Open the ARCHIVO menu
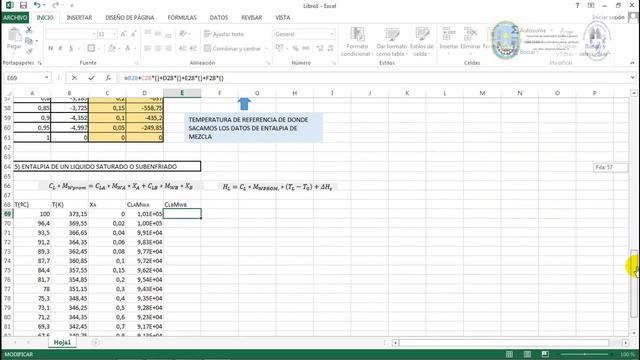The height and width of the screenshot is (360, 640). [15, 18]
